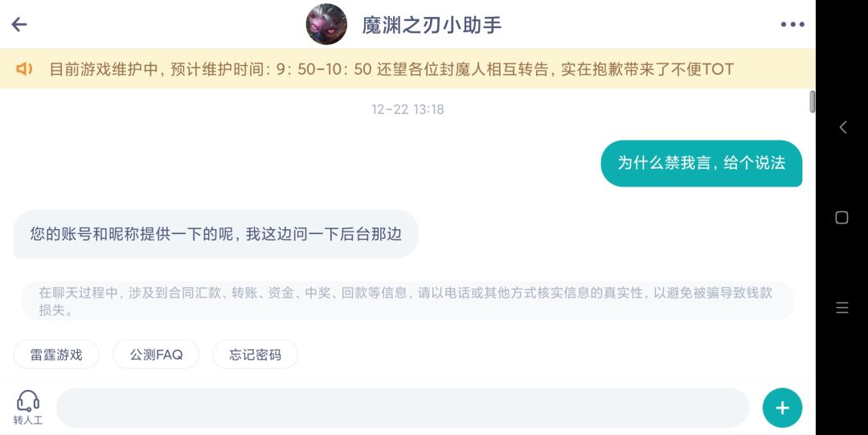The width and height of the screenshot is (868, 435).
Task: Tap the sent message 为什么禁我言，给个说法
Action: click(x=701, y=163)
